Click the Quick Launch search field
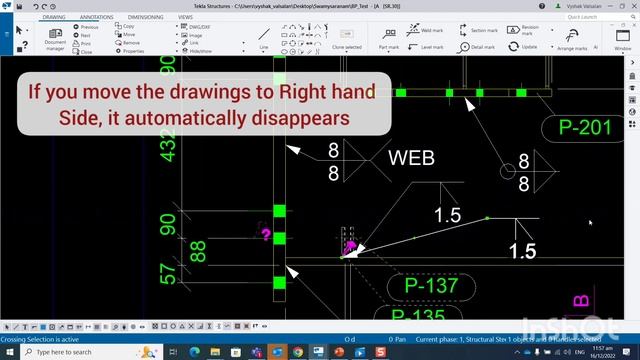640x360 pixels. pyautogui.click(x=601, y=17)
